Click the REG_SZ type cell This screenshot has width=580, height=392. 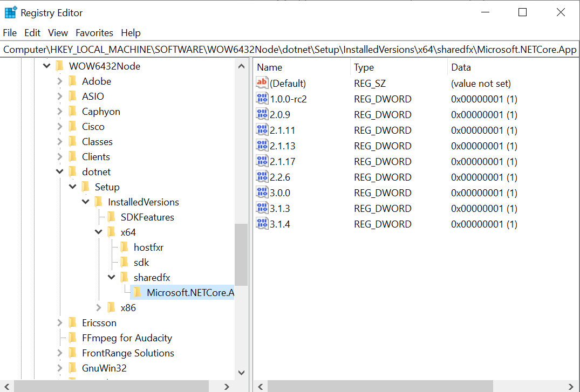click(370, 84)
